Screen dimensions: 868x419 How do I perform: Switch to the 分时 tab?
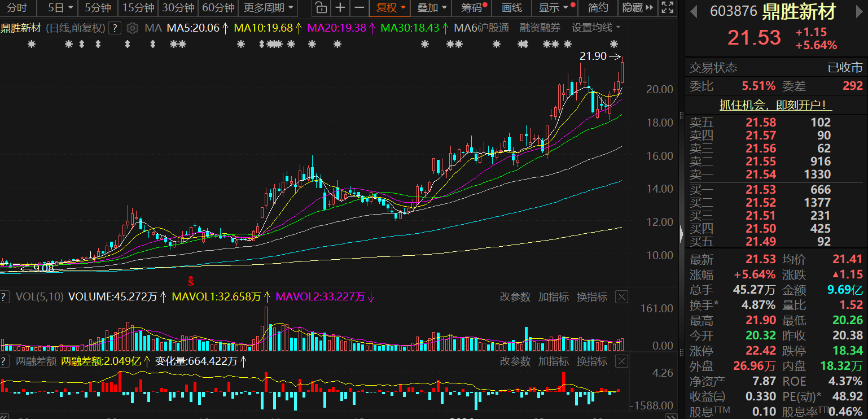[x=17, y=8]
